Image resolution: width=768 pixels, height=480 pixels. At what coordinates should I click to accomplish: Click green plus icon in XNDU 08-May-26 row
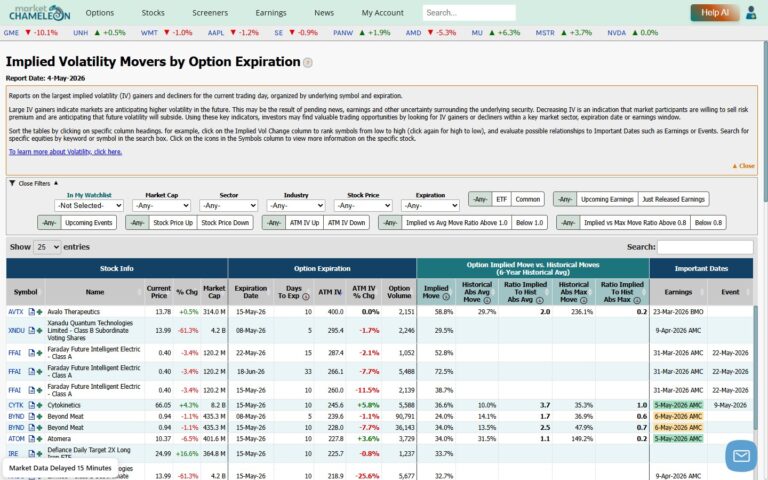click(x=39, y=331)
